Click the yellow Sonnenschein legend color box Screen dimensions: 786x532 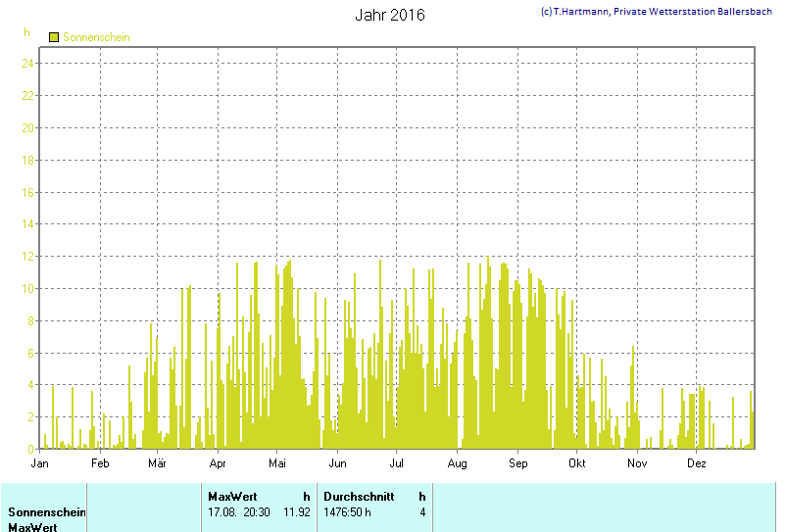click(x=54, y=37)
